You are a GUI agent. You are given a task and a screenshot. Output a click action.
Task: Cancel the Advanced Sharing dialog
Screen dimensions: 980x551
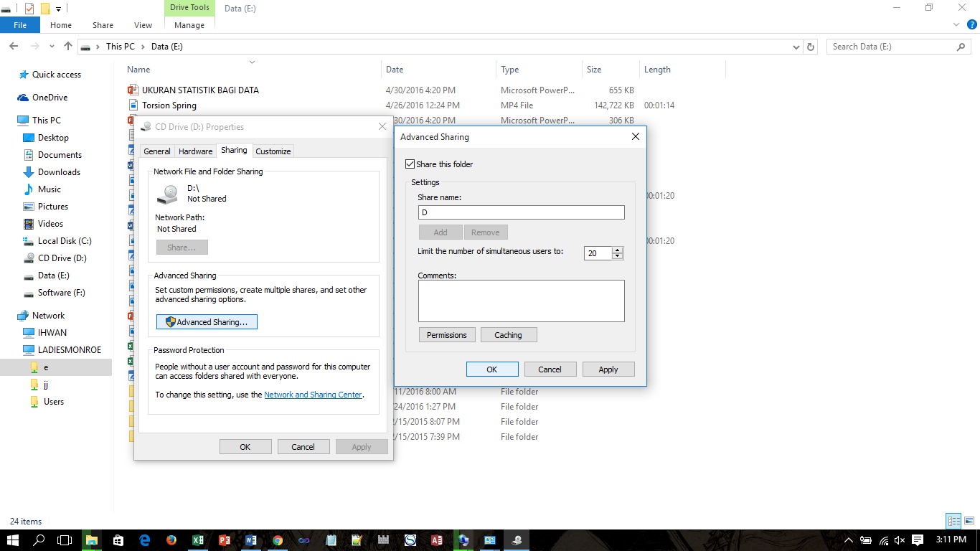pos(550,369)
